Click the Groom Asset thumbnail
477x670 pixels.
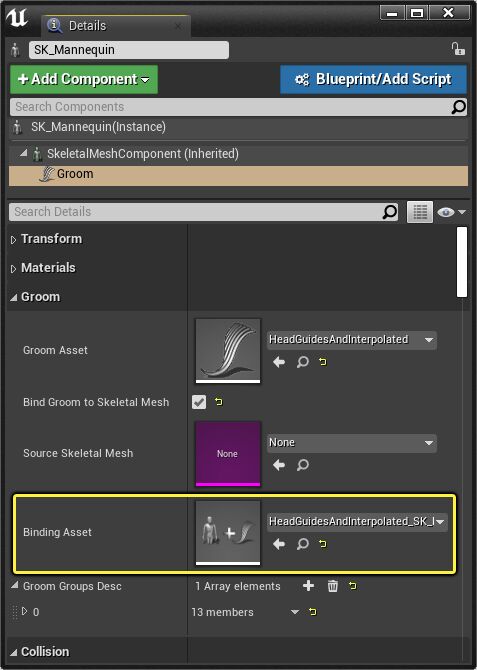coord(228,351)
